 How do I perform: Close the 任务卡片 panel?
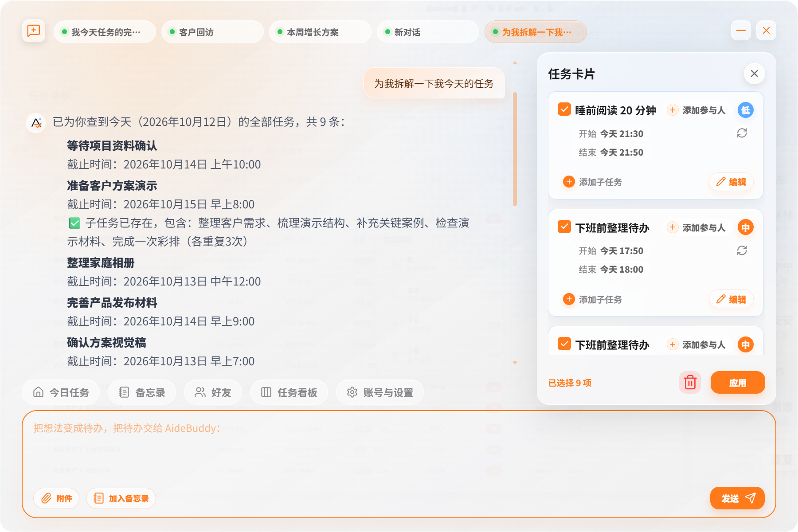point(754,74)
